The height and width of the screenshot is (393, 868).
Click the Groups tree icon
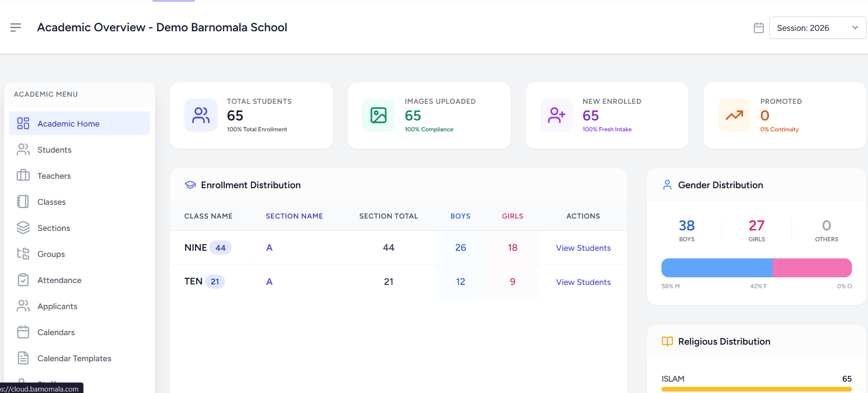23,254
